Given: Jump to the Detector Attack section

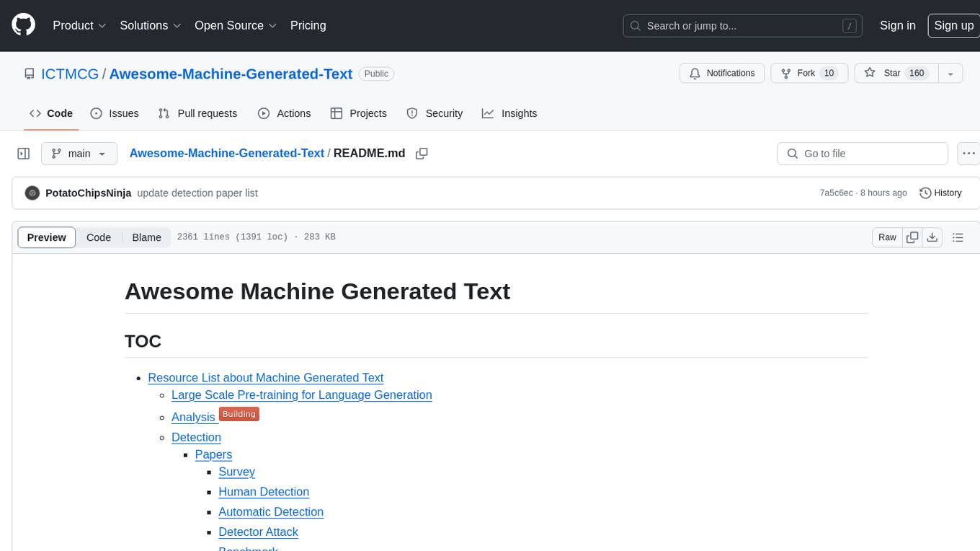Looking at the screenshot, I should pyautogui.click(x=258, y=532).
